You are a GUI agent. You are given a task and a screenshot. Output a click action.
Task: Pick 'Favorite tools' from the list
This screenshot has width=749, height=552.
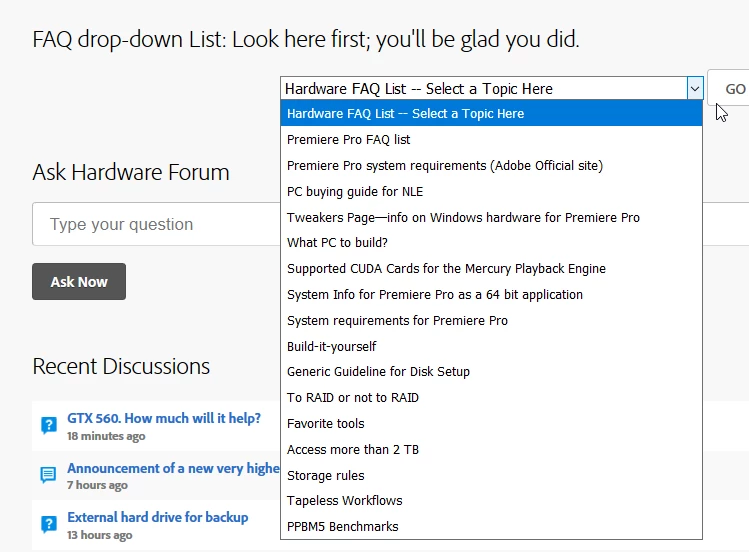[492, 424]
